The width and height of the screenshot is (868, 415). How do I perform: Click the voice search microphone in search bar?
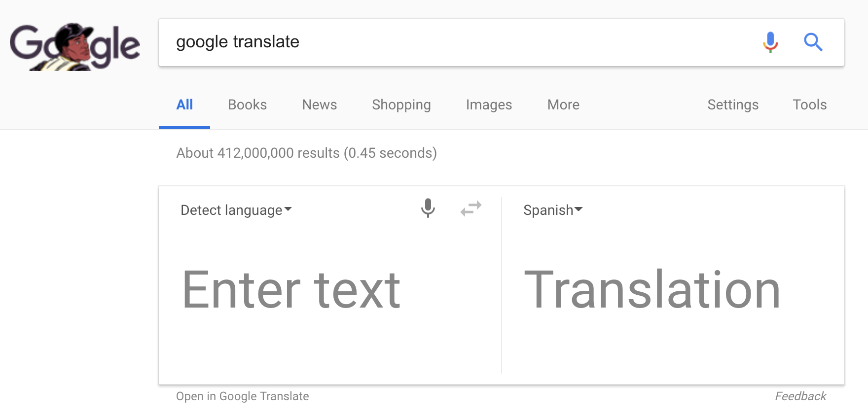(770, 42)
